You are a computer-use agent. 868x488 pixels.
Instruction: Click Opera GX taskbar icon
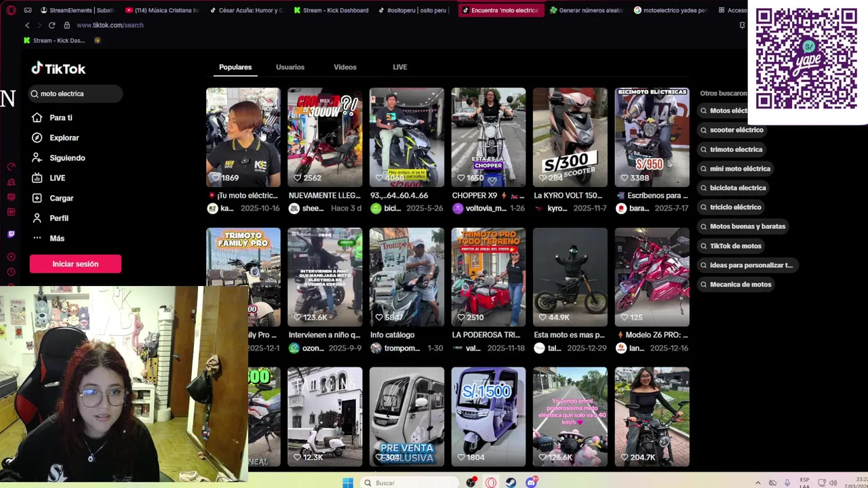490,483
